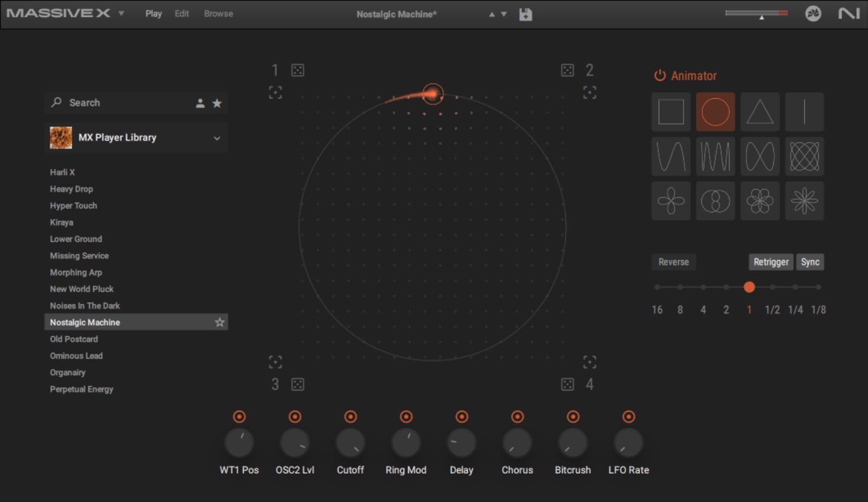Randomize corner 1 with dice icon

coord(298,70)
